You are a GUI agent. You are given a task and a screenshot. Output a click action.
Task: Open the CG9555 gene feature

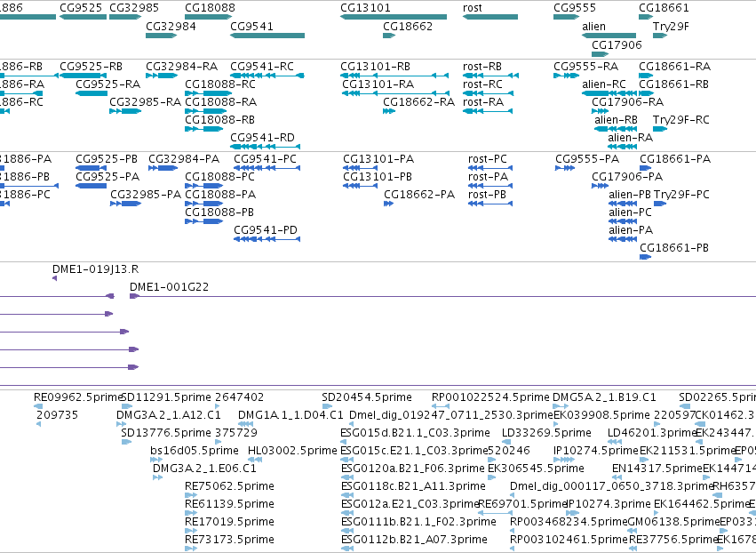[566, 17]
